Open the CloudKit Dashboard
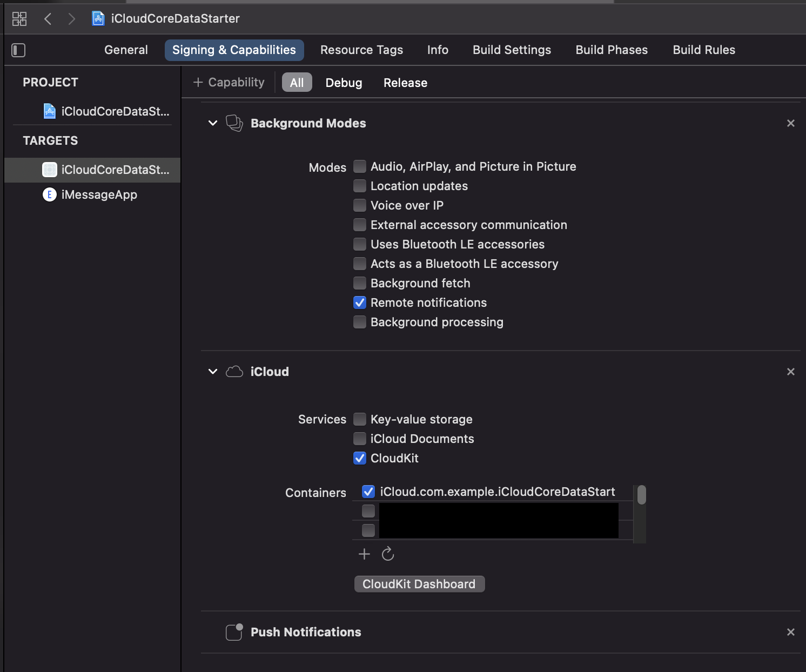 coord(419,584)
